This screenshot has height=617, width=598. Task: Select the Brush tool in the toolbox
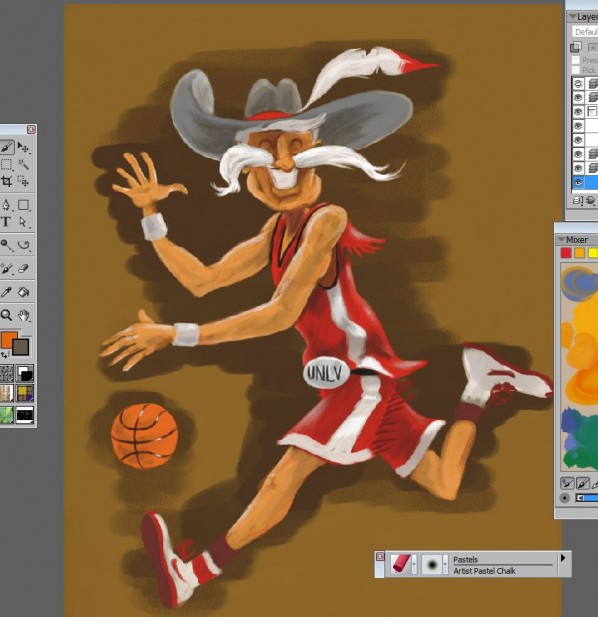tap(6, 147)
